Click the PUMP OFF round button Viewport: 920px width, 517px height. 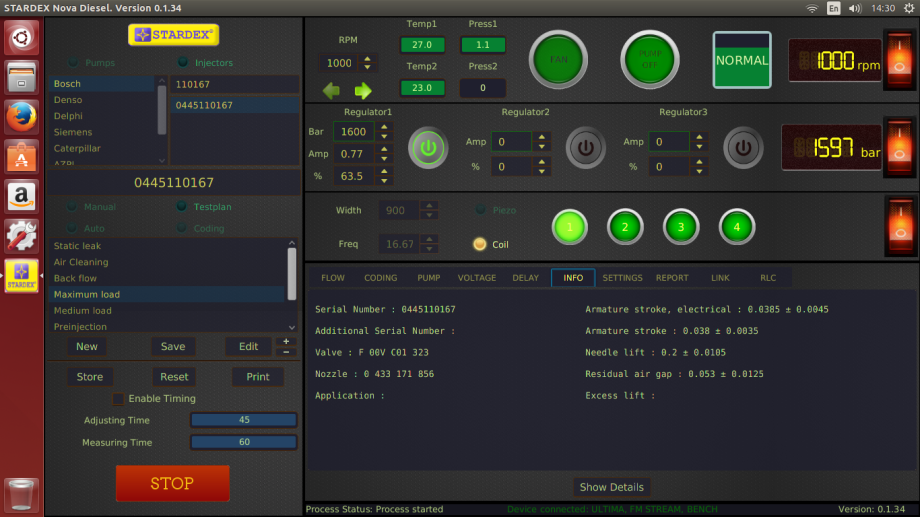click(650, 60)
